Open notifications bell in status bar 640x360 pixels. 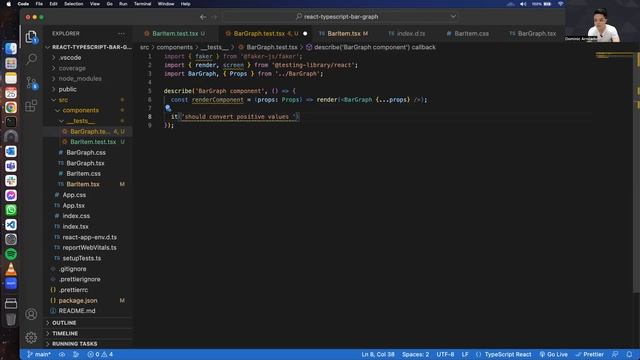[629, 354]
